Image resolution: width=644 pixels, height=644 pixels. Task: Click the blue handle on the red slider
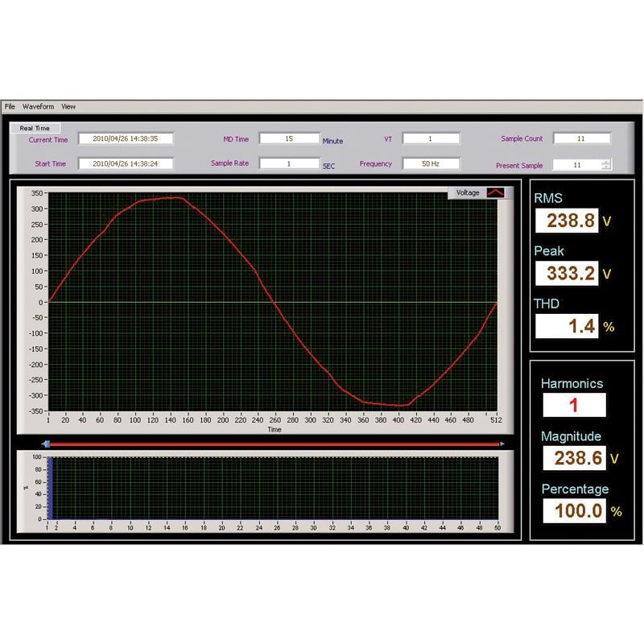click(x=47, y=444)
